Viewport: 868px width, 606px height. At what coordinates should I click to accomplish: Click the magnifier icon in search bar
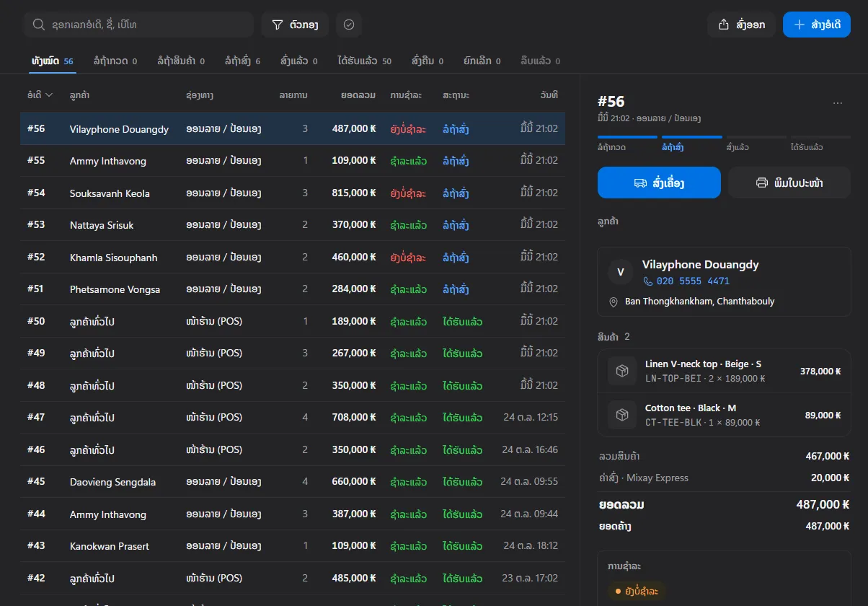(39, 25)
